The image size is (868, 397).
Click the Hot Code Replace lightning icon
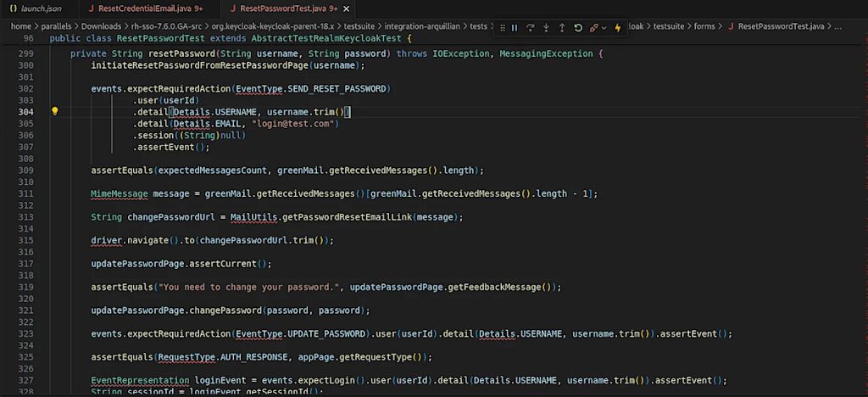(x=618, y=28)
